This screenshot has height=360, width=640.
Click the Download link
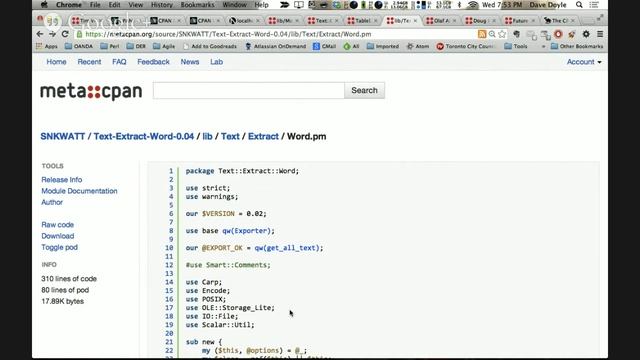coord(58,236)
